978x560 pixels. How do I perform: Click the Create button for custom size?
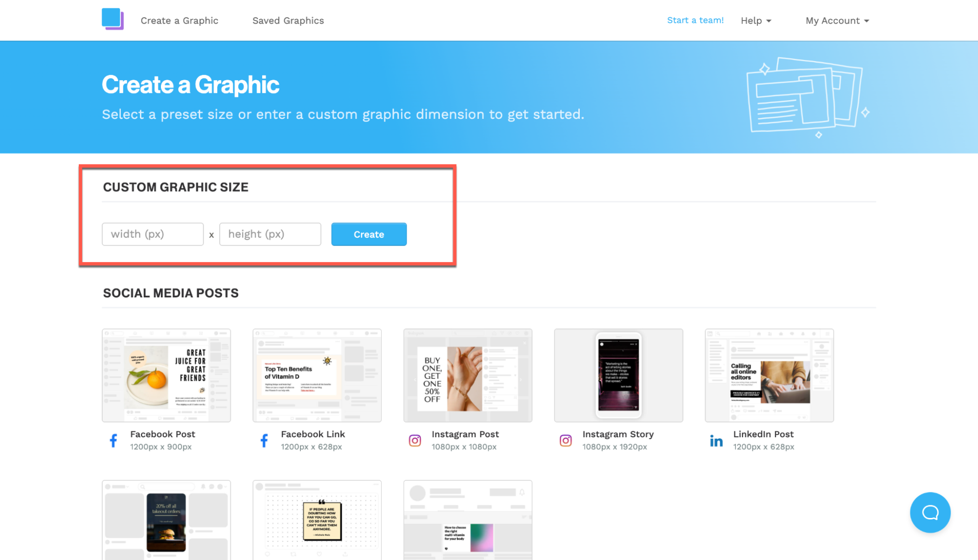pyautogui.click(x=369, y=234)
